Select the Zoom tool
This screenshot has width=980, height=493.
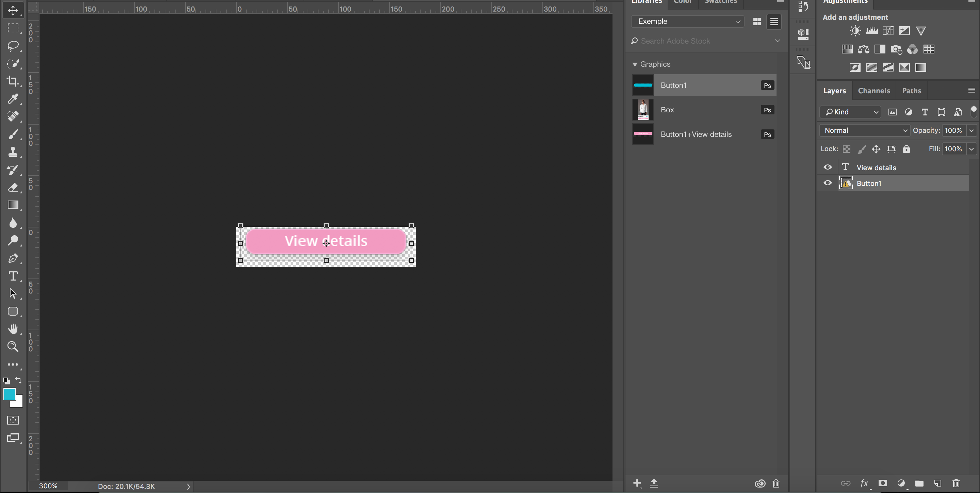tap(12, 347)
